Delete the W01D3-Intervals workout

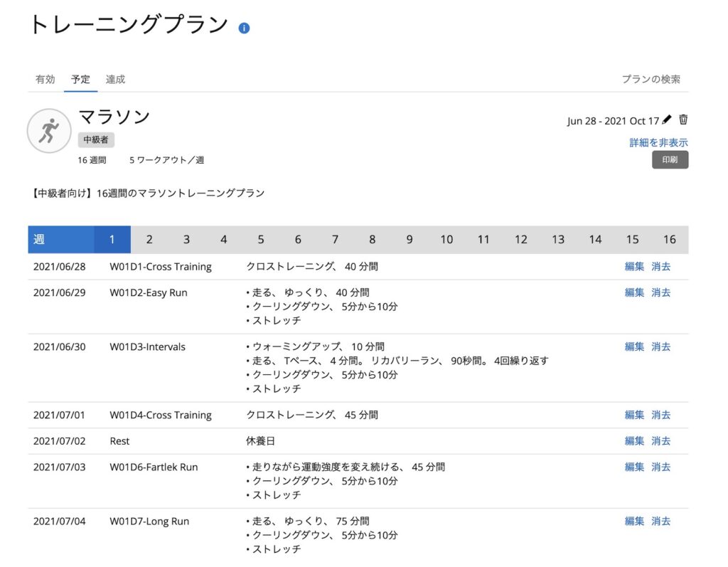[x=660, y=346]
